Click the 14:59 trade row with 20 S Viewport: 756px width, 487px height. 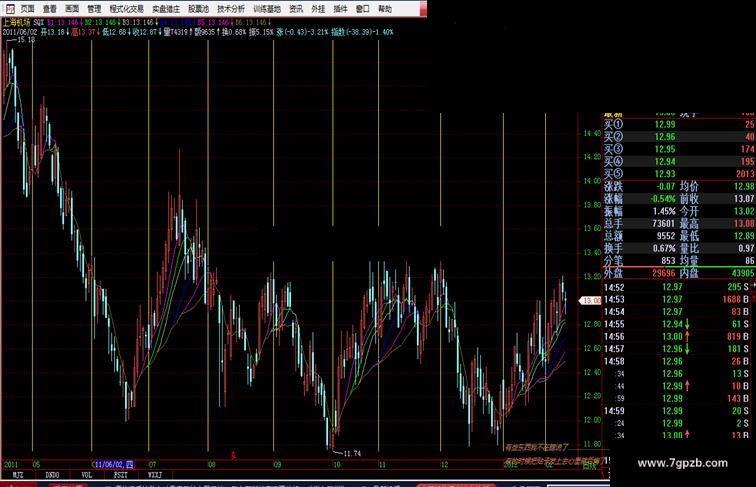[x=679, y=411]
